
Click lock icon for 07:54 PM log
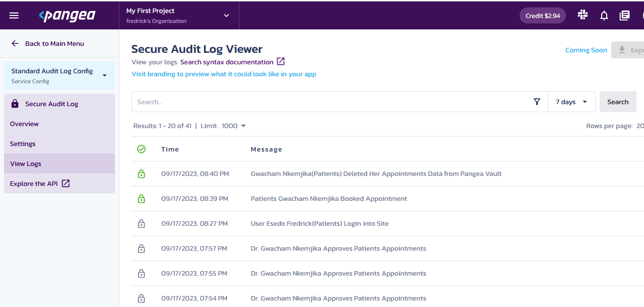click(x=141, y=299)
